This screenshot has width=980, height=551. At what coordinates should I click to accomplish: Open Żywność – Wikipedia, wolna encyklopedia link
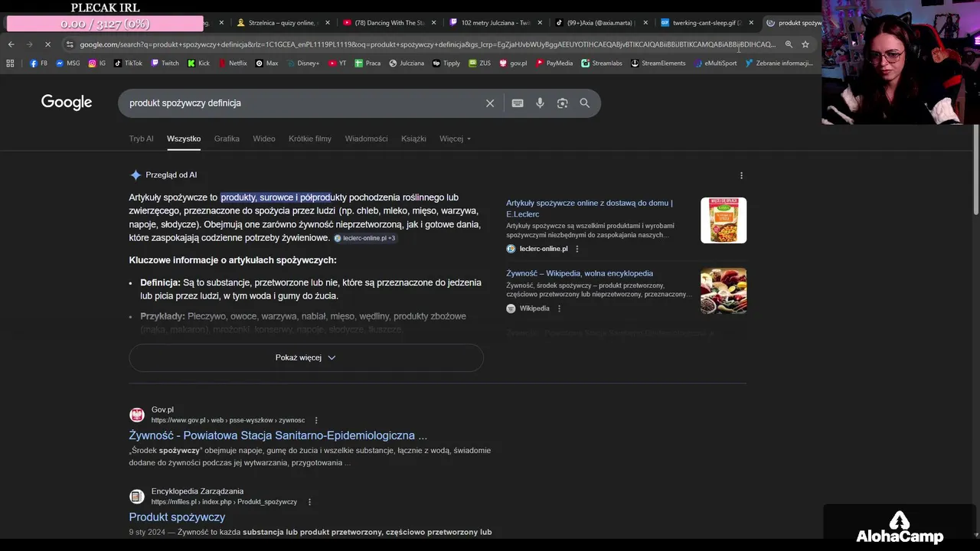(x=580, y=273)
